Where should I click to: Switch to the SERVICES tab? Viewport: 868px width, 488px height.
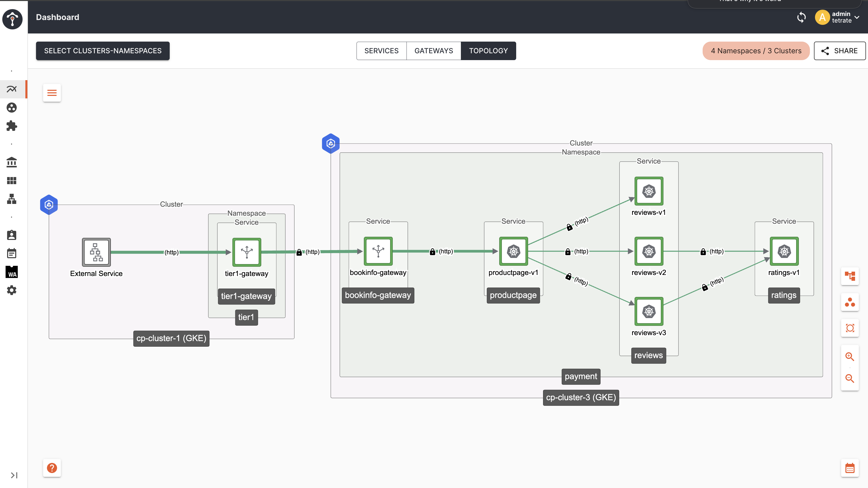(381, 51)
